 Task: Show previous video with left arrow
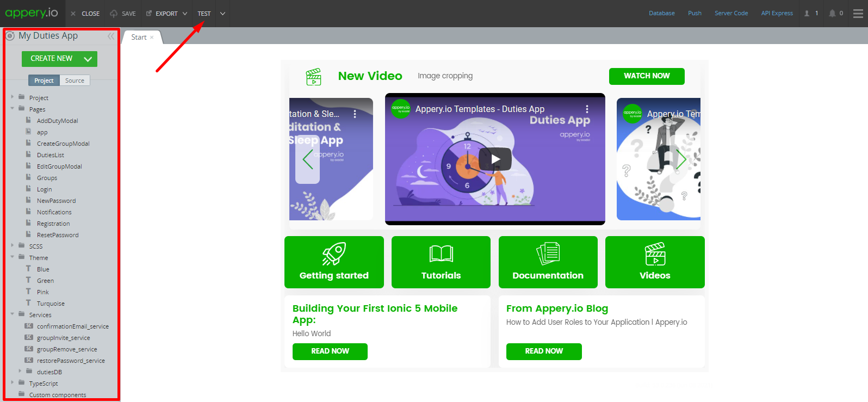pos(307,159)
